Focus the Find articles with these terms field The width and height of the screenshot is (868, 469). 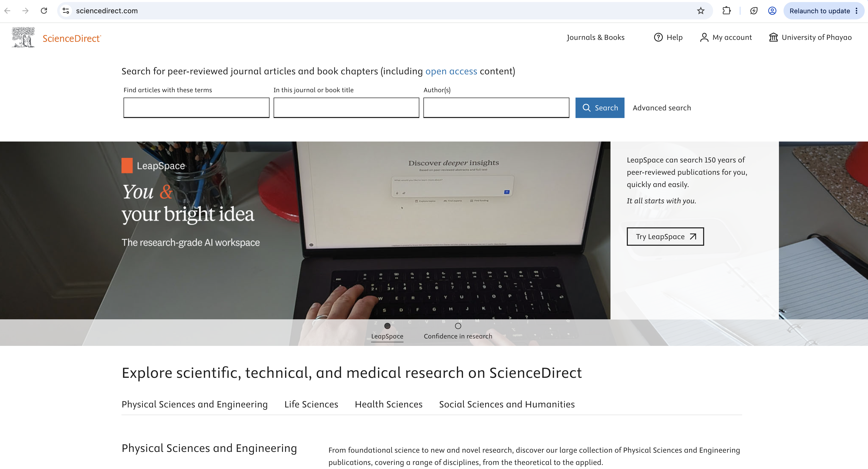click(x=197, y=108)
